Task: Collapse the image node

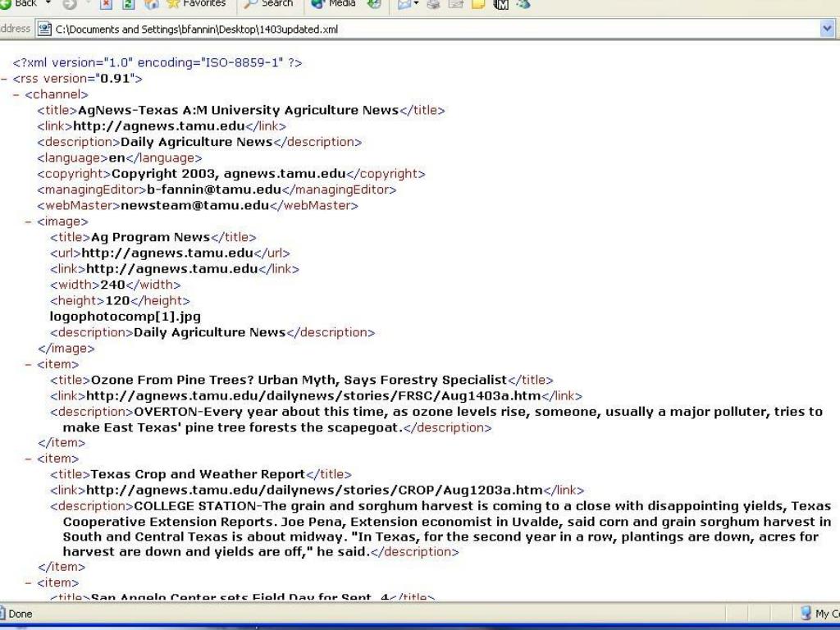Action: [29, 221]
